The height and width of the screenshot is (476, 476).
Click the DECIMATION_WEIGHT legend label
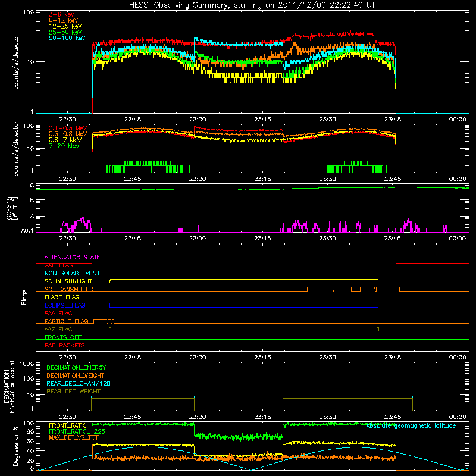76,375
